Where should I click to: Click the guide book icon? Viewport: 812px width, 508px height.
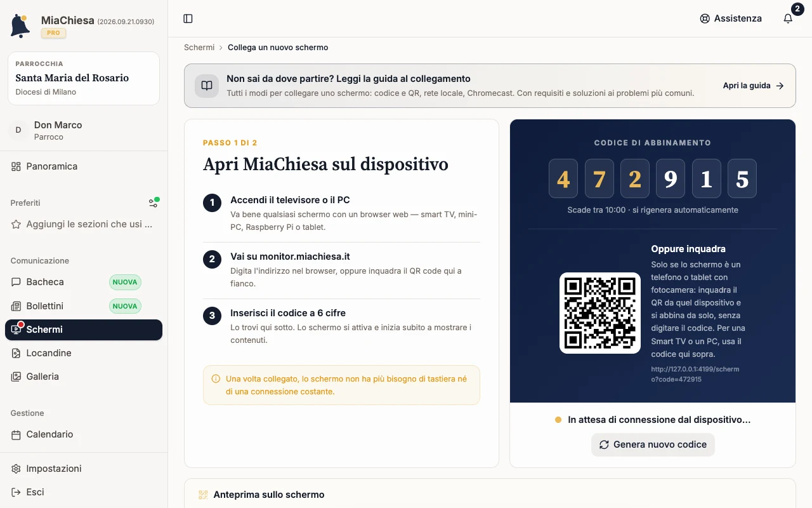207,86
